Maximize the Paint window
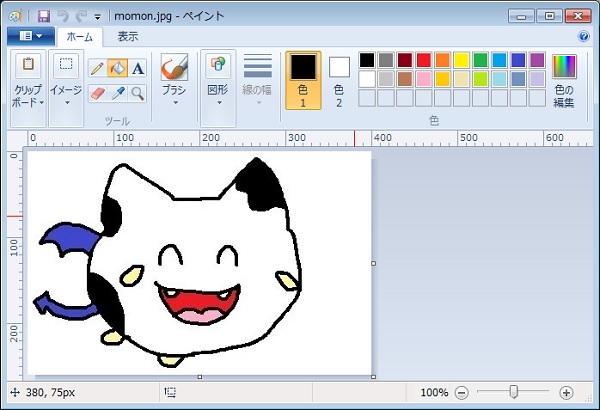Screen dimensions: 600x410 (x=549, y=16)
